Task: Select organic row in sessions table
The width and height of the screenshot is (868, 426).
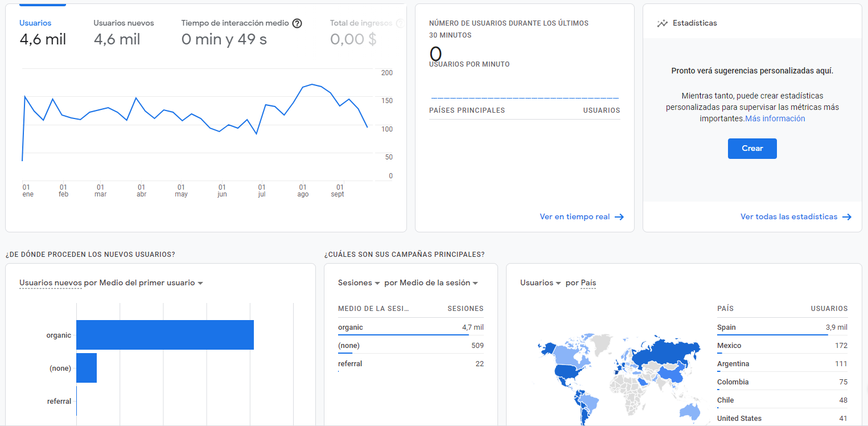Action: pos(411,327)
